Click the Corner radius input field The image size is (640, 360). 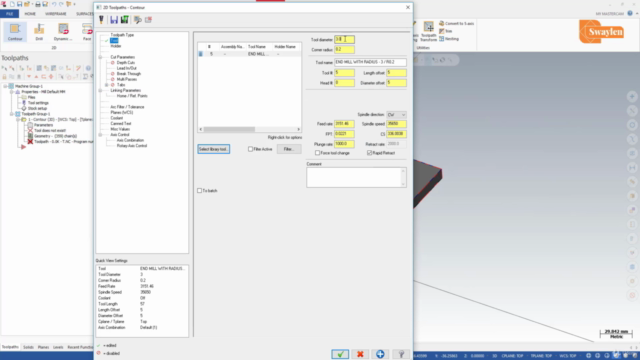point(344,49)
